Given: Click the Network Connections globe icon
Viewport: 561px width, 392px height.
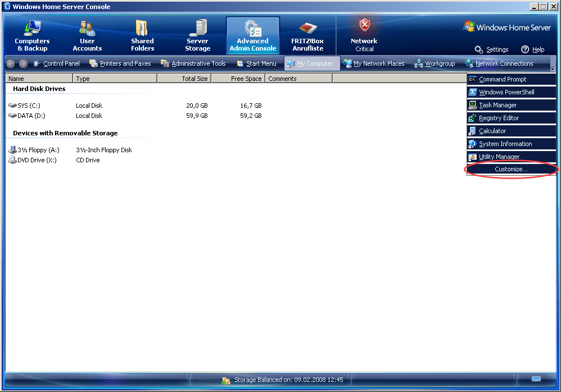Looking at the screenshot, I should point(469,63).
